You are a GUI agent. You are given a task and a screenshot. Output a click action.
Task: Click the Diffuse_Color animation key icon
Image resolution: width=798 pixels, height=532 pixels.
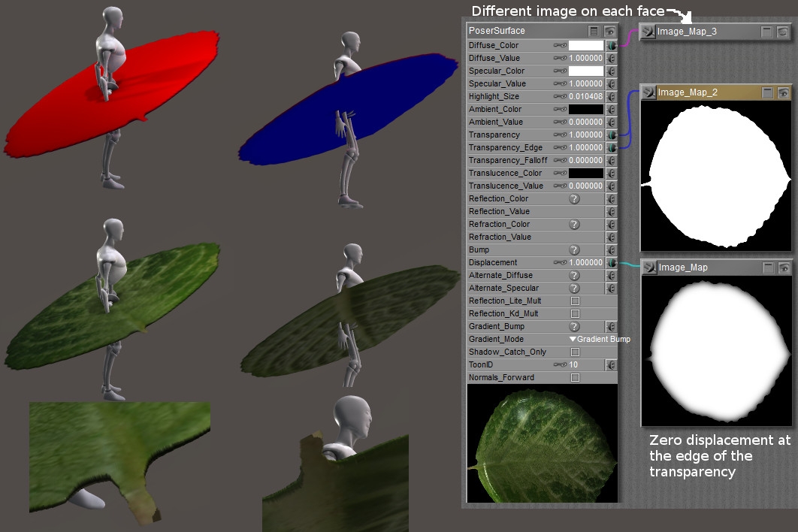coord(560,45)
